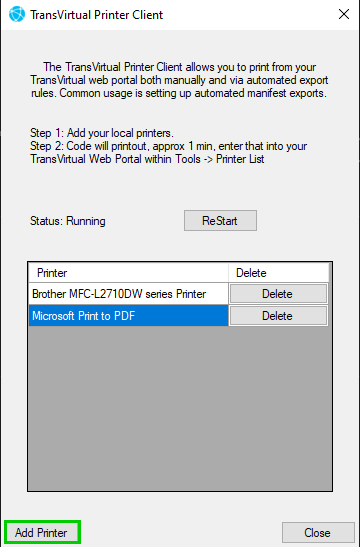360x547 pixels.
Task: Select the Brother MFC-L2710DW series Printer row
Action: (x=128, y=294)
